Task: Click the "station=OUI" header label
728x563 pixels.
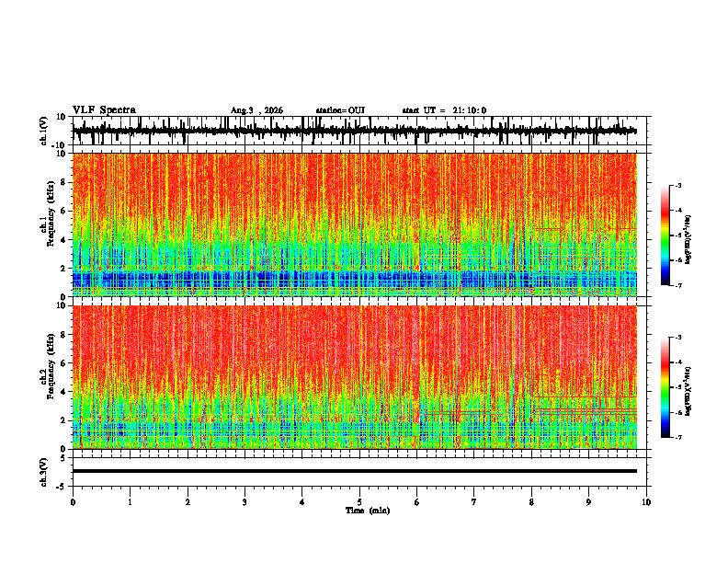Action: pyautogui.click(x=340, y=110)
